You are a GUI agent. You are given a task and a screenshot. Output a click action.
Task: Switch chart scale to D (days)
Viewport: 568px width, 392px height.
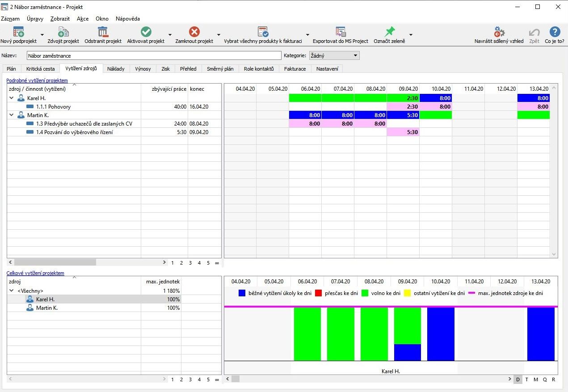point(518,379)
